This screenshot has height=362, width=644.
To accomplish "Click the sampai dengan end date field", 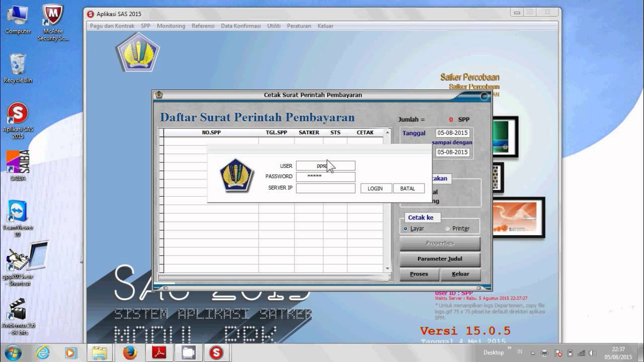I will (x=453, y=152).
